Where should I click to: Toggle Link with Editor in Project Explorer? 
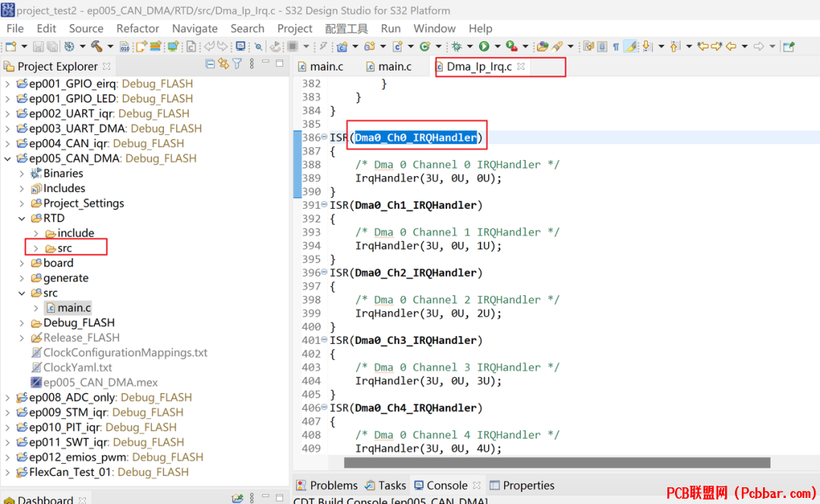click(x=224, y=65)
